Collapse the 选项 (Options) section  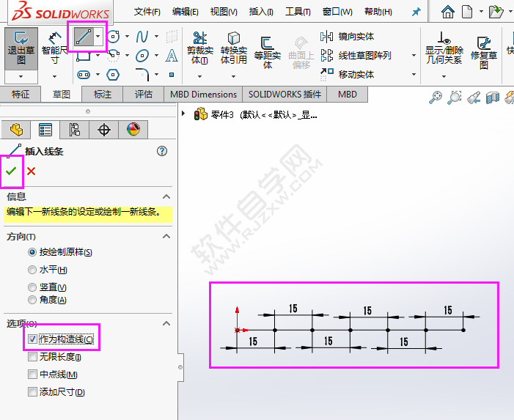[x=166, y=323]
